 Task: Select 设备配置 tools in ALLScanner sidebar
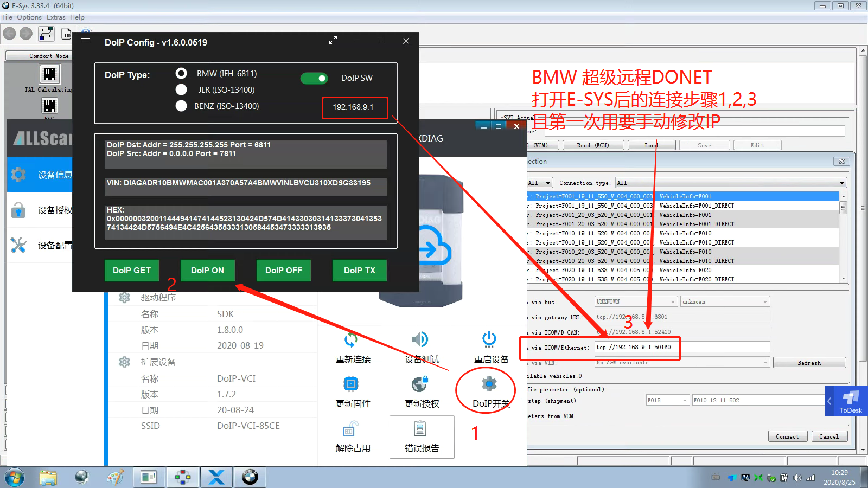pos(18,245)
